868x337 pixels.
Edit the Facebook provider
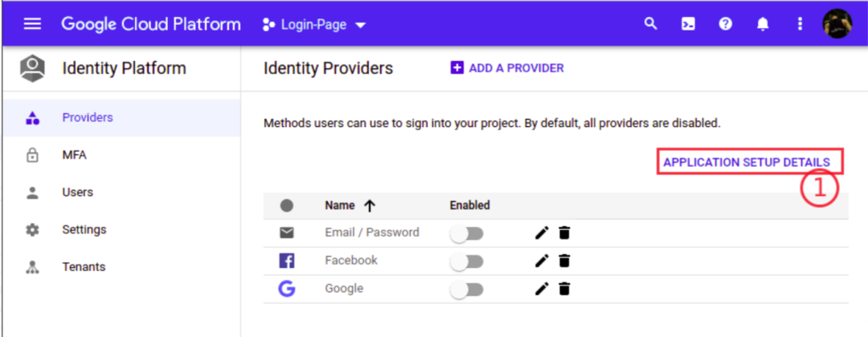coord(542,261)
